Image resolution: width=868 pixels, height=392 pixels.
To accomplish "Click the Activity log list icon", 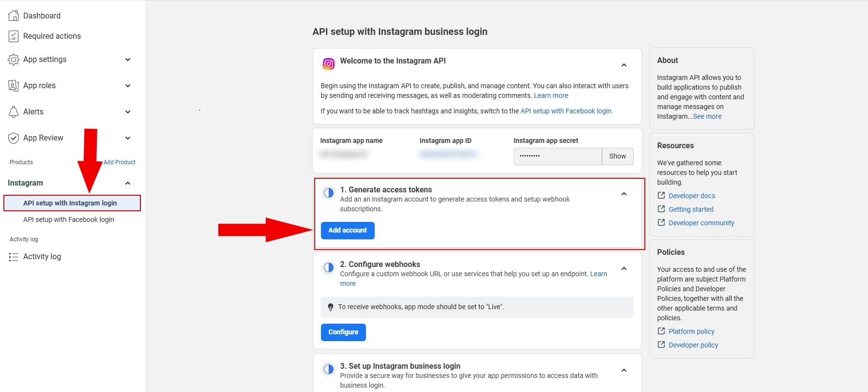I will pos(14,257).
